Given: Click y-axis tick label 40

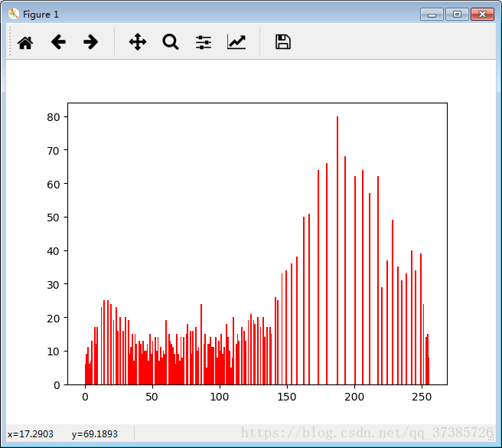Looking at the screenshot, I should pyautogui.click(x=54, y=251).
